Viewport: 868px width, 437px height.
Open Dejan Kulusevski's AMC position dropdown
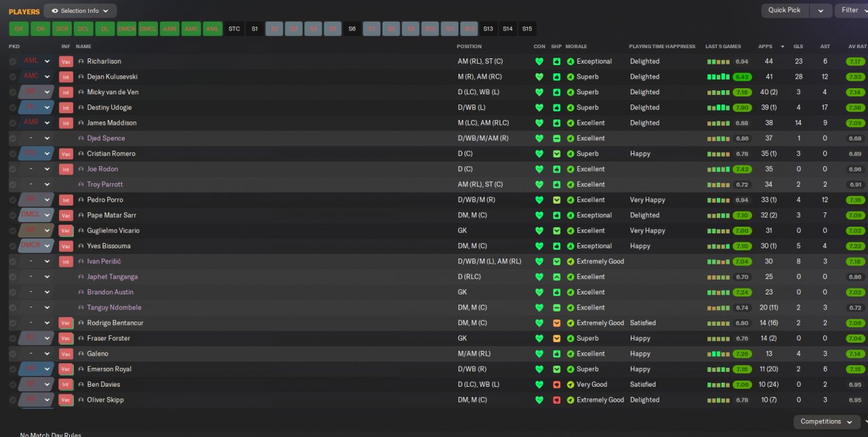tap(37, 77)
